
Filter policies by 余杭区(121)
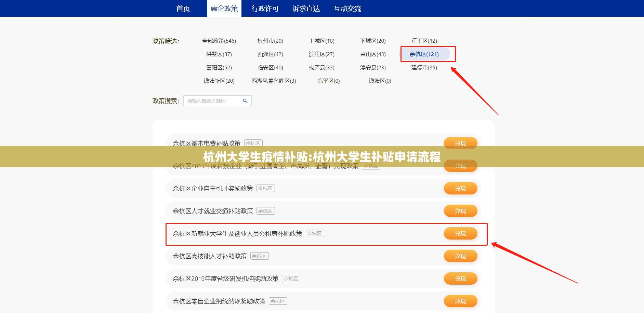[x=424, y=54]
